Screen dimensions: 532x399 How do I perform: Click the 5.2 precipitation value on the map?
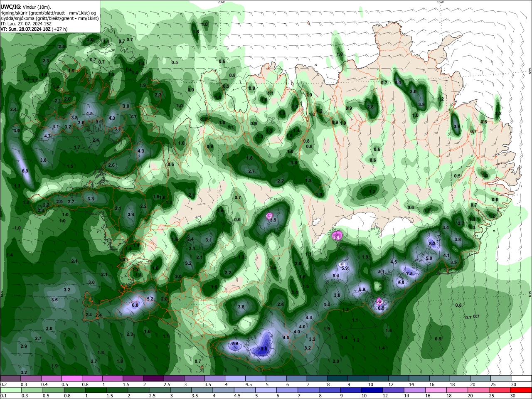tap(150, 299)
